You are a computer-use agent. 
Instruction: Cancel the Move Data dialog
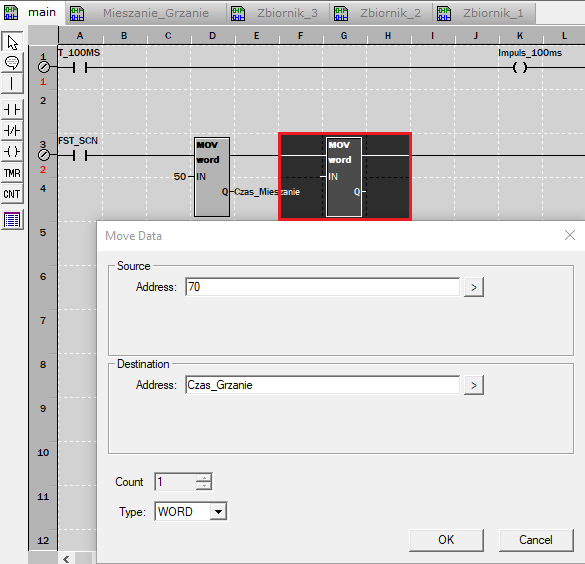(x=536, y=540)
